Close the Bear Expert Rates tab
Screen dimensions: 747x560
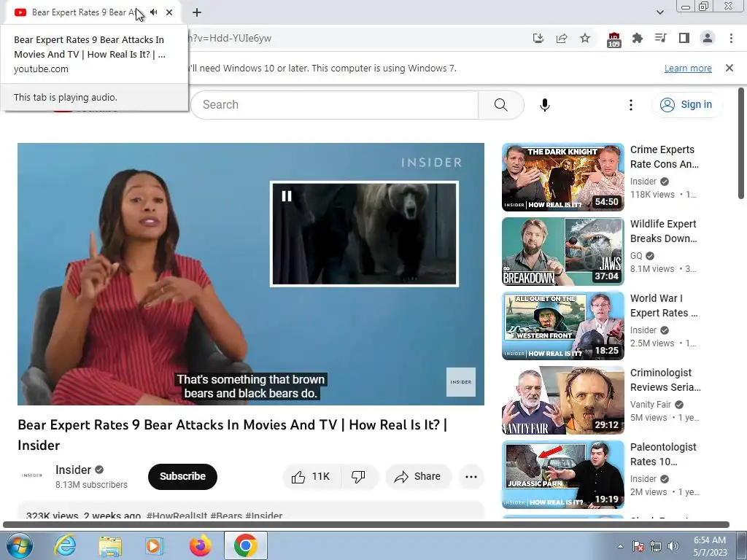coord(169,12)
